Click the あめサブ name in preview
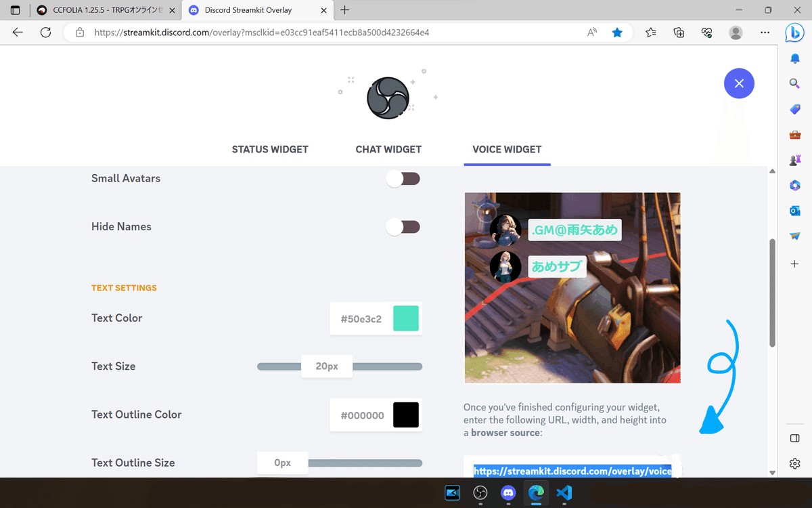812x508 pixels. (557, 266)
